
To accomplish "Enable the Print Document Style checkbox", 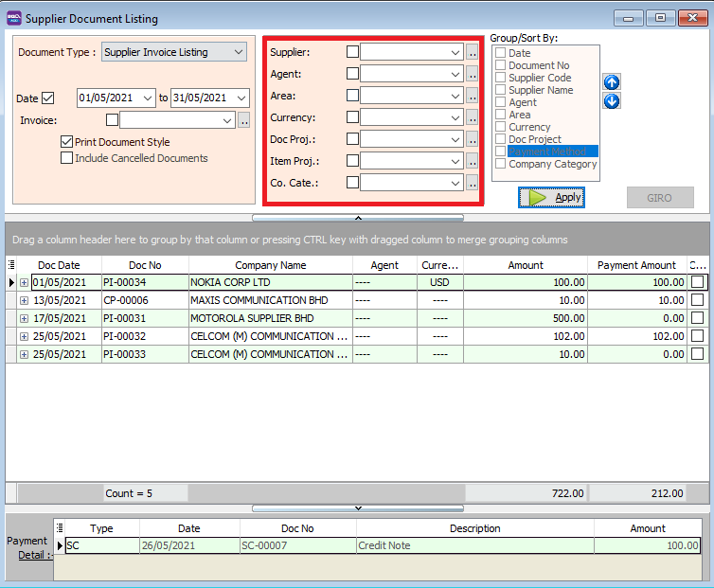I will (x=67, y=142).
